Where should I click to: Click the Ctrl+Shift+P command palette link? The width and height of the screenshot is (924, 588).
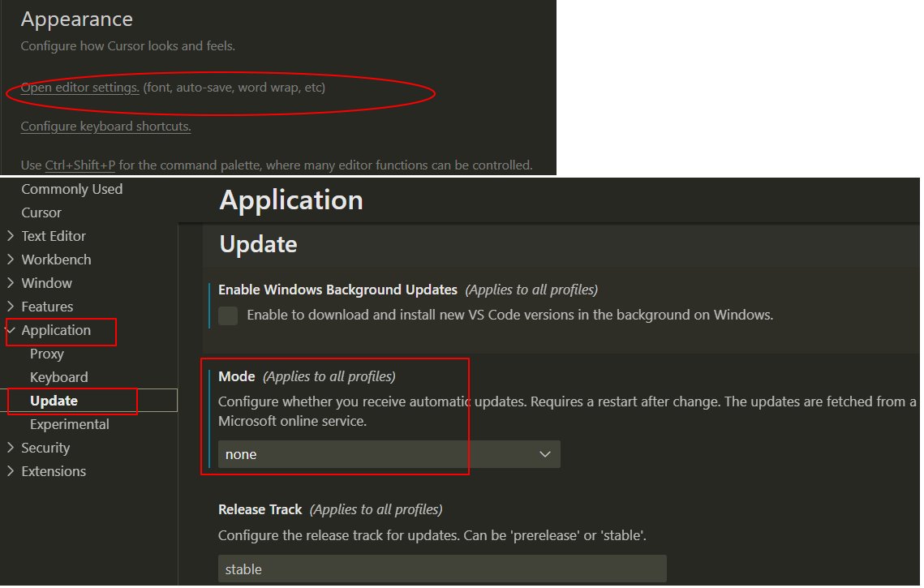pos(80,165)
